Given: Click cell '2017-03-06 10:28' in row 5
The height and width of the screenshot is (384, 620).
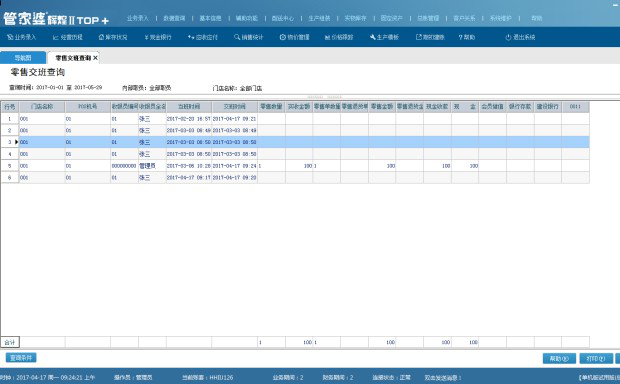Looking at the screenshot, I should coord(189,166).
